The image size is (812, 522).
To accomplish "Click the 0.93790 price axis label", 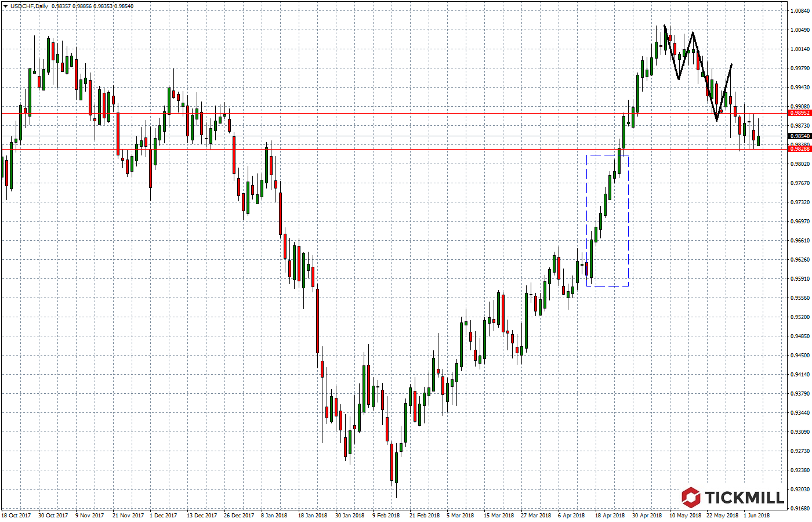I will point(800,393).
